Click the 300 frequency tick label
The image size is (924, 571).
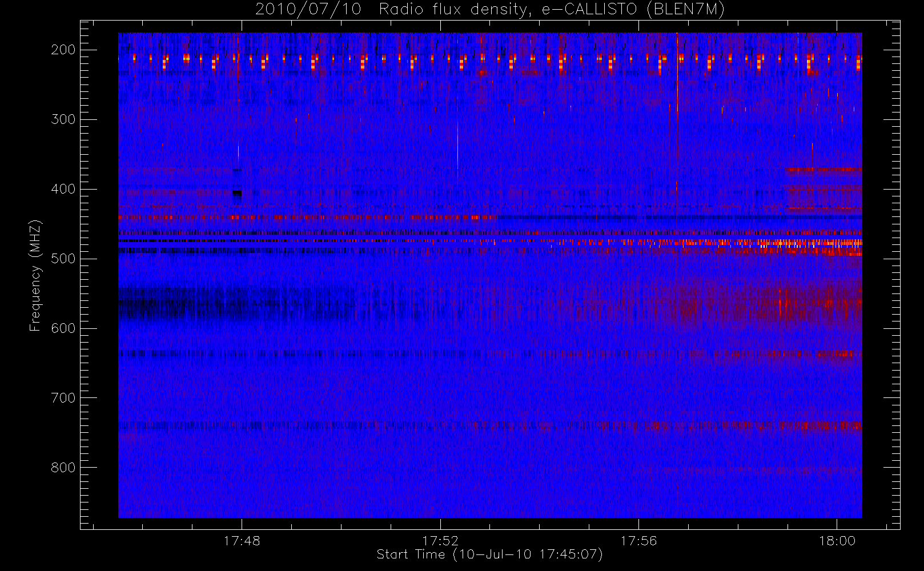63,119
